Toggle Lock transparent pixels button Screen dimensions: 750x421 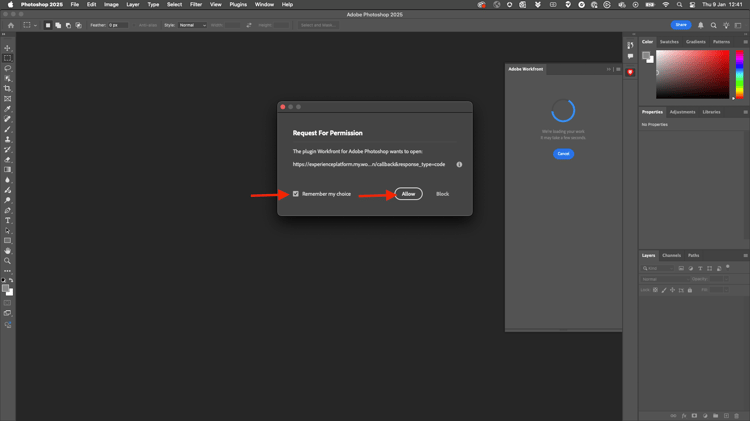coord(655,290)
